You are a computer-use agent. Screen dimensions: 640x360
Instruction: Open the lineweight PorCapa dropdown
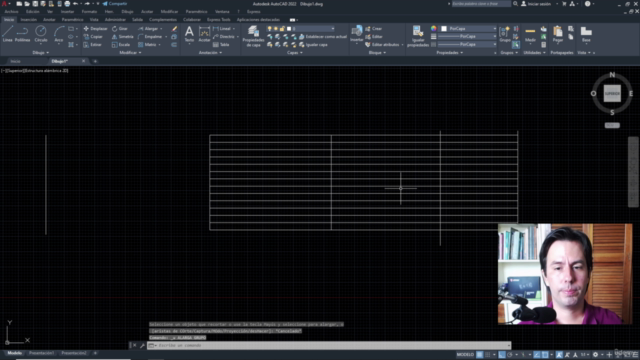467,36
